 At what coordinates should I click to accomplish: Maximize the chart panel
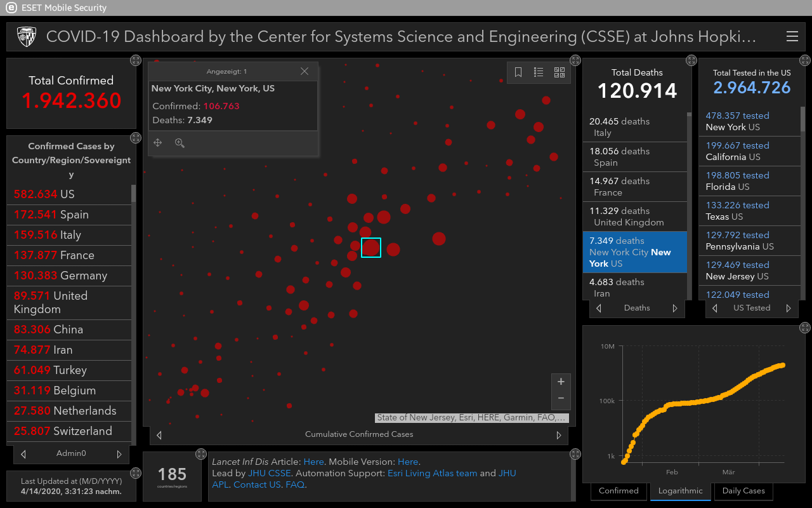pos(805,328)
